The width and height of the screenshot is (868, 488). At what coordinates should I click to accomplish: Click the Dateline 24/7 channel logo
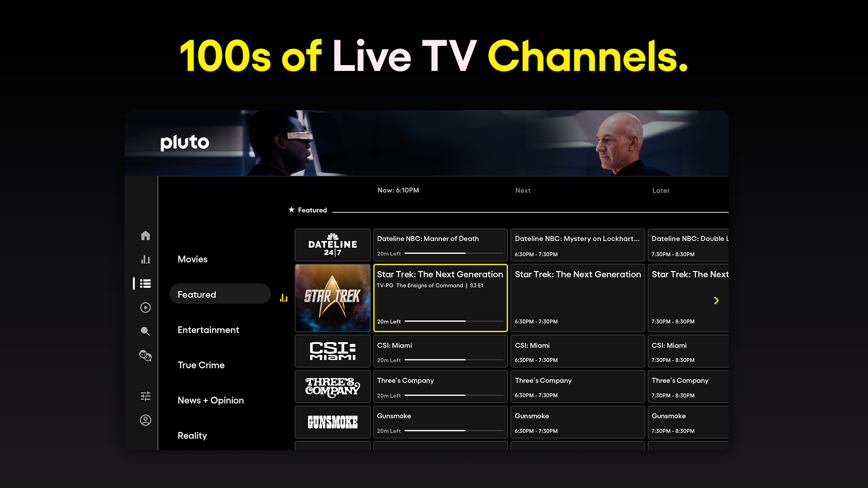(333, 245)
